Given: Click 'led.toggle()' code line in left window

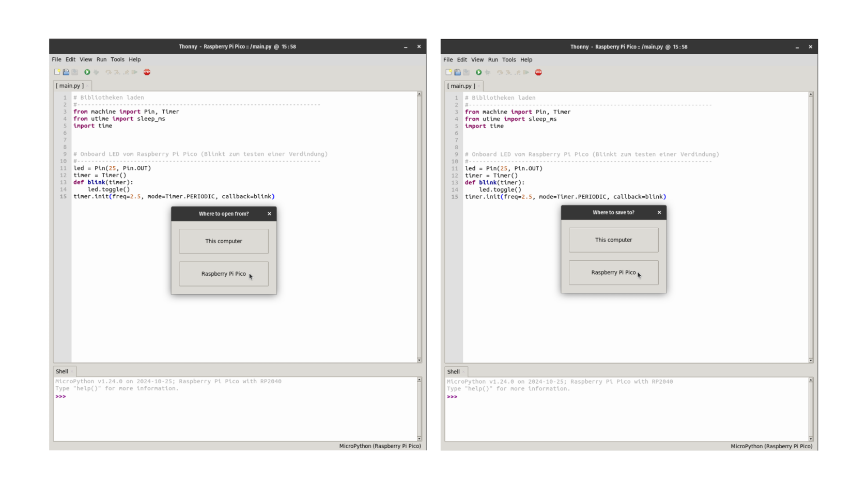Looking at the screenshot, I should click(109, 190).
